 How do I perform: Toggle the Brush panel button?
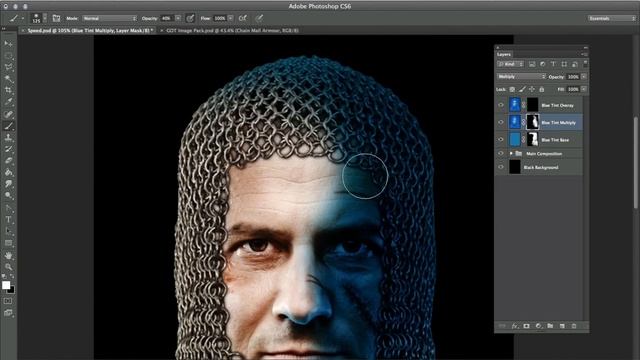[56, 18]
